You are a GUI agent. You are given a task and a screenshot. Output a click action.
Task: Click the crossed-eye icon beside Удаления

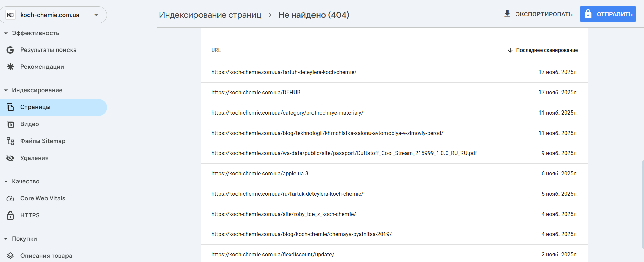(x=11, y=158)
